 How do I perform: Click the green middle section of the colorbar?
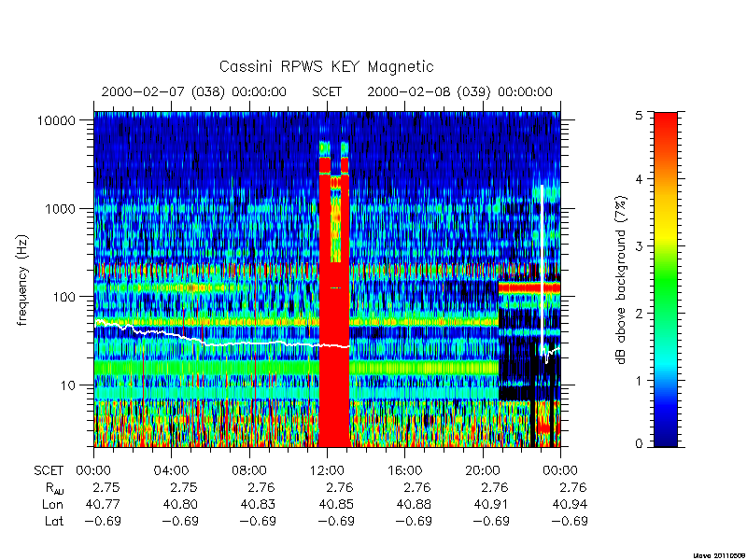coord(666,281)
